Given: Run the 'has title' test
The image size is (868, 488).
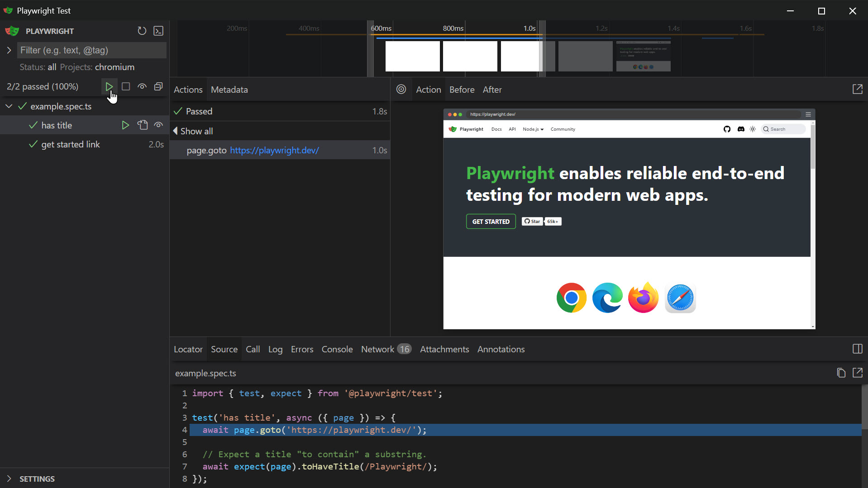Looking at the screenshot, I should click(x=125, y=125).
